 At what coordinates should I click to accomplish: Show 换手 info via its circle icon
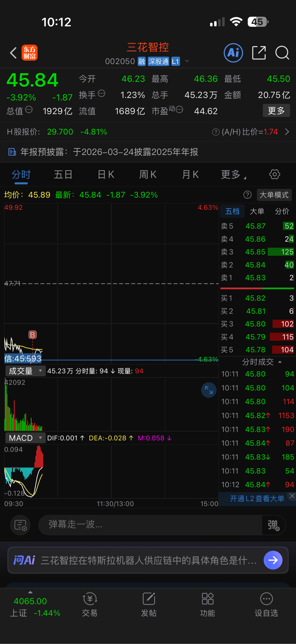[102, 93]
